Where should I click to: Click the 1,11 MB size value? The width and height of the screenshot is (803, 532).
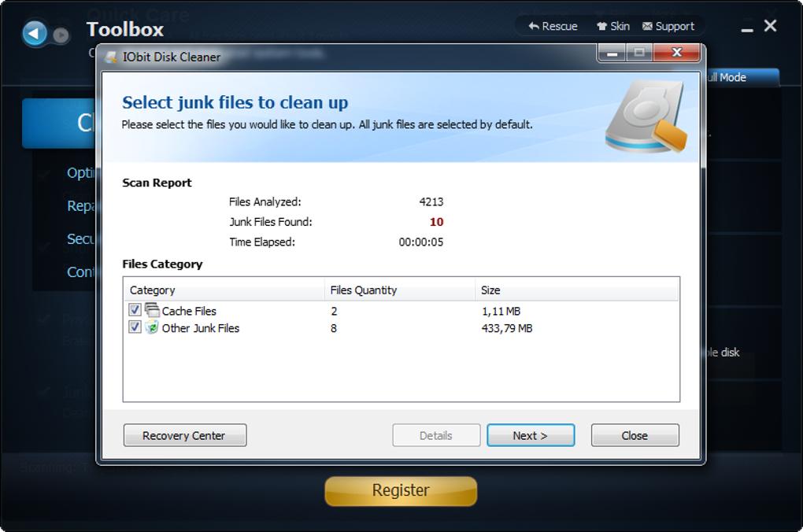(x=501, y=311)
